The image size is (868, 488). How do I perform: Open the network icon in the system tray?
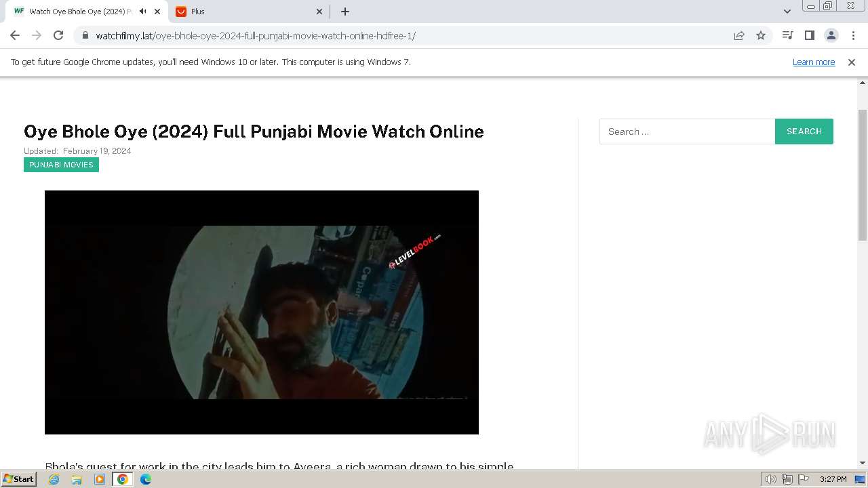pyautogui.click(x=787, y=479)
